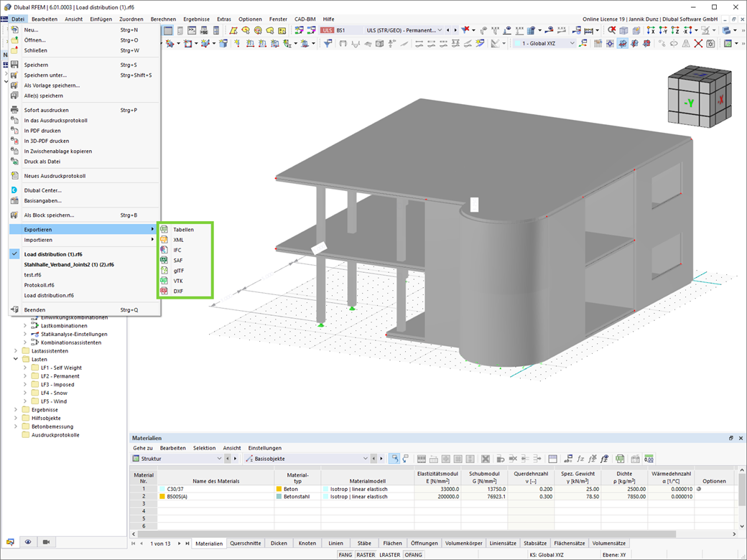
Task: Click the SAF export icon
Action: pos(164,260)
